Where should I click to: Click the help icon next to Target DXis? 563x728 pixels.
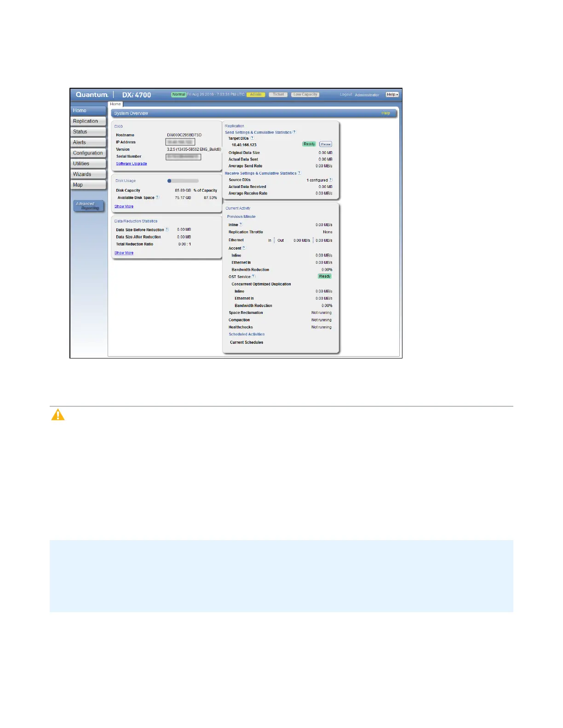(x=252, y=138)
